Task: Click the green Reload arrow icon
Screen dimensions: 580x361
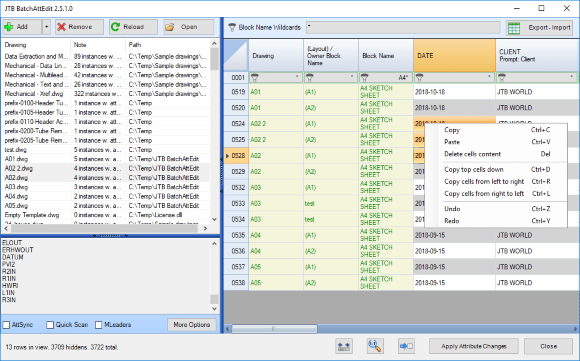Action: pos(115,27)
